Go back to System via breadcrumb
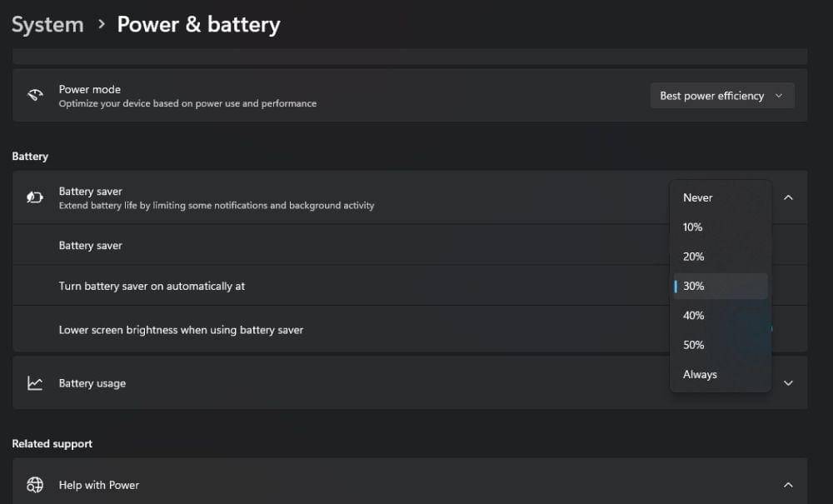Viewport: 833px width, 504px height. (x=47, y=24)
